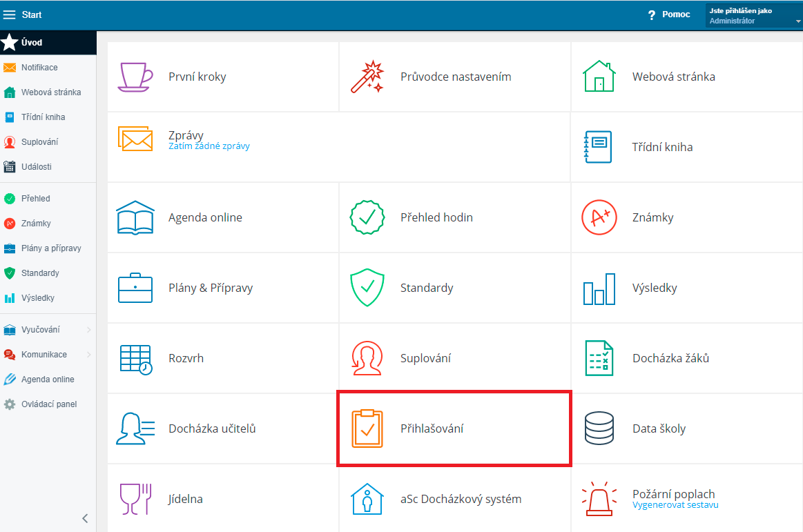Open the Zprávy envelope icon
The width and height of the screenshot is (803, 532).
(135, 139)
